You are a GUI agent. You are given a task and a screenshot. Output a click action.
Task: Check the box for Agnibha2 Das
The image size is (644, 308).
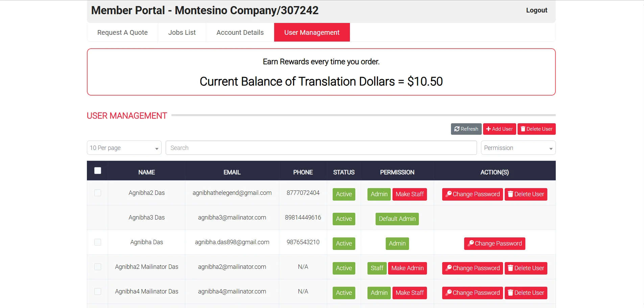(98, 193)
